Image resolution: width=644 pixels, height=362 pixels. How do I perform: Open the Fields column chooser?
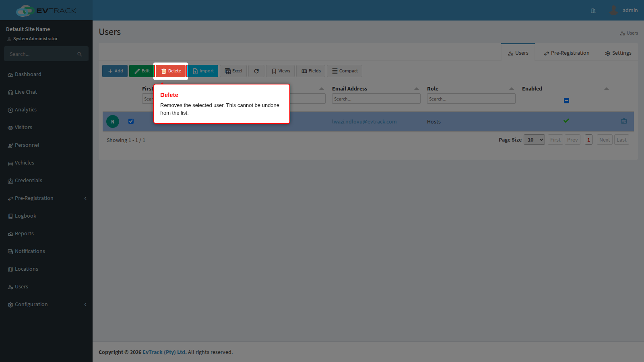[311, 71]
